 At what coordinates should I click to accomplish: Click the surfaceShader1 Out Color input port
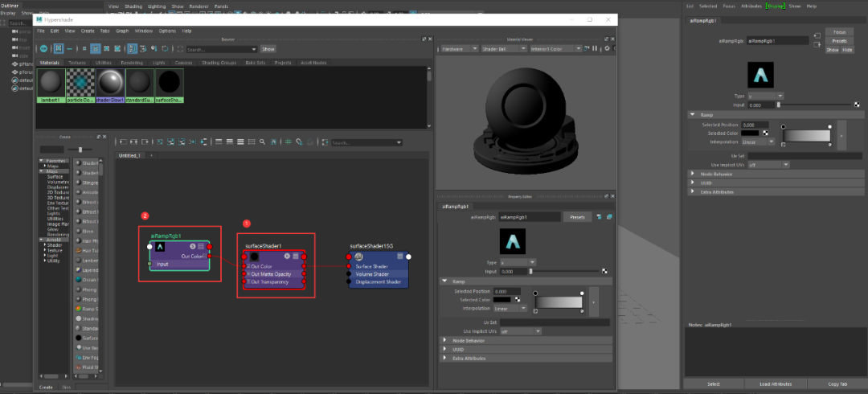pos(244,266)
